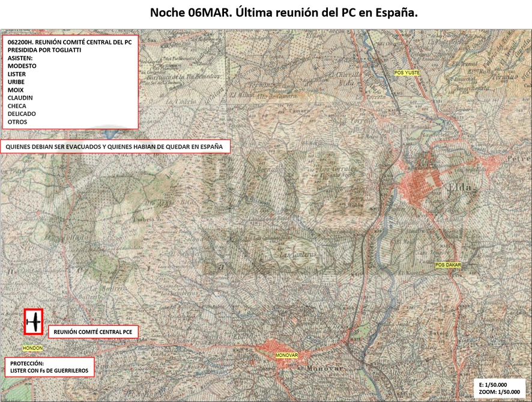
Task: Click the Alto de Cámara map label
Action: (278, 96)
